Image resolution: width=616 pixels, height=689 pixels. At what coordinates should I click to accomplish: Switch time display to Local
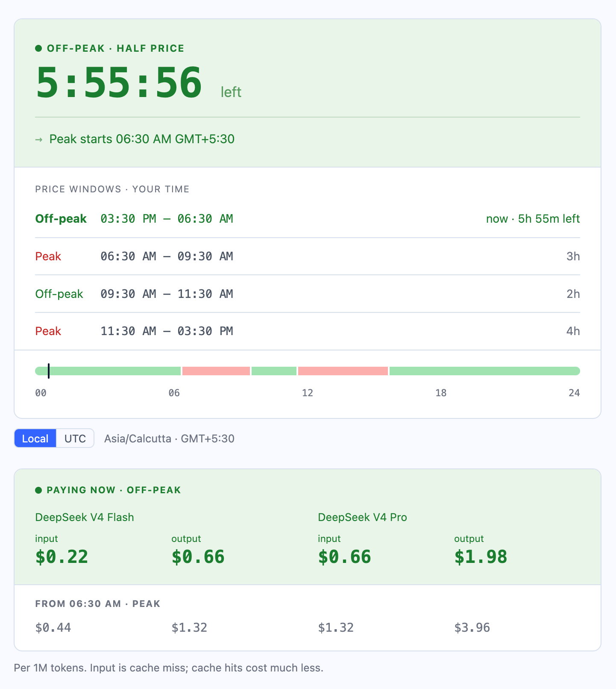[x=35, y=439]
